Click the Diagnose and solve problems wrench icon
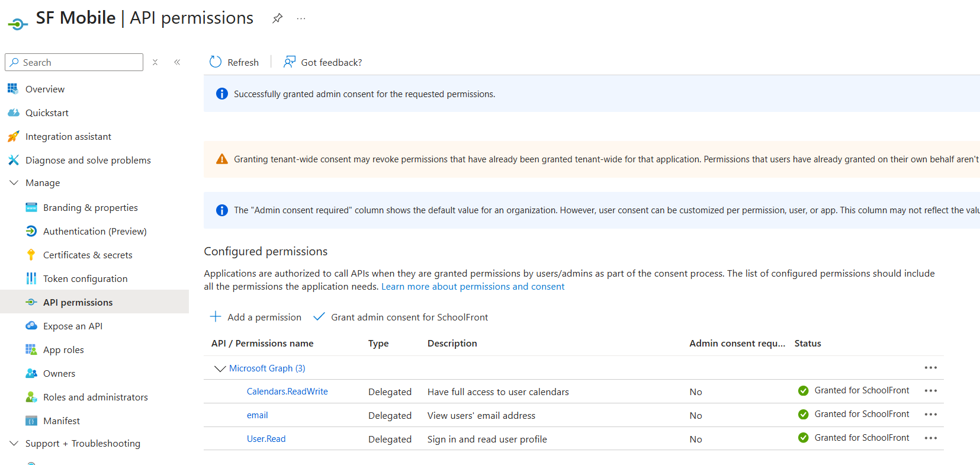The height and width of the screenshot is (465, 980). (13, 160)
